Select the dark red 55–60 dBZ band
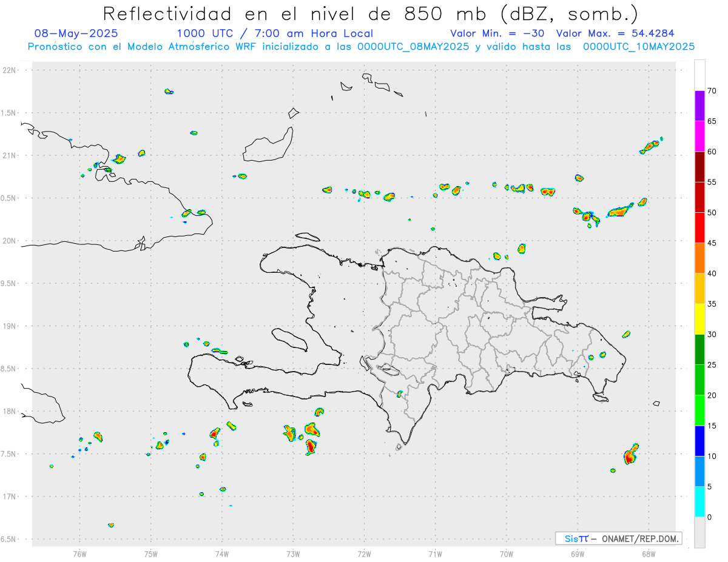The width and height of the screenshot is (728, 562). (699, 167)
